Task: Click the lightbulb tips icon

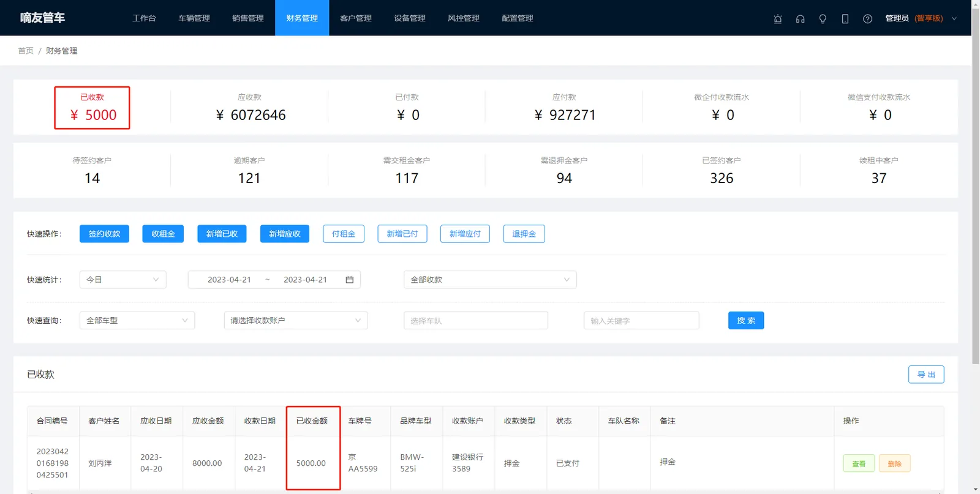Action: tap(823, 18)
